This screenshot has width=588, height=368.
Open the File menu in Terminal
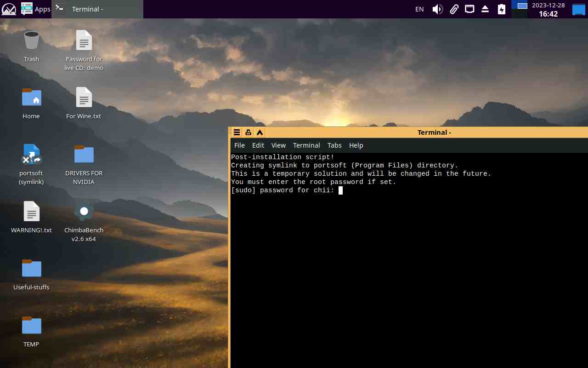click(x=239, y=145)
